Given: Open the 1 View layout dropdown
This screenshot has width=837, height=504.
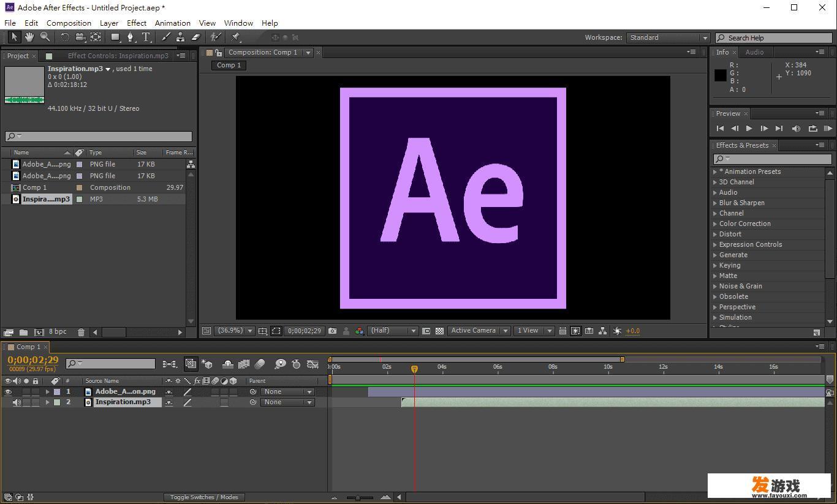Looking at the screenshot, I should pos(534,331).
